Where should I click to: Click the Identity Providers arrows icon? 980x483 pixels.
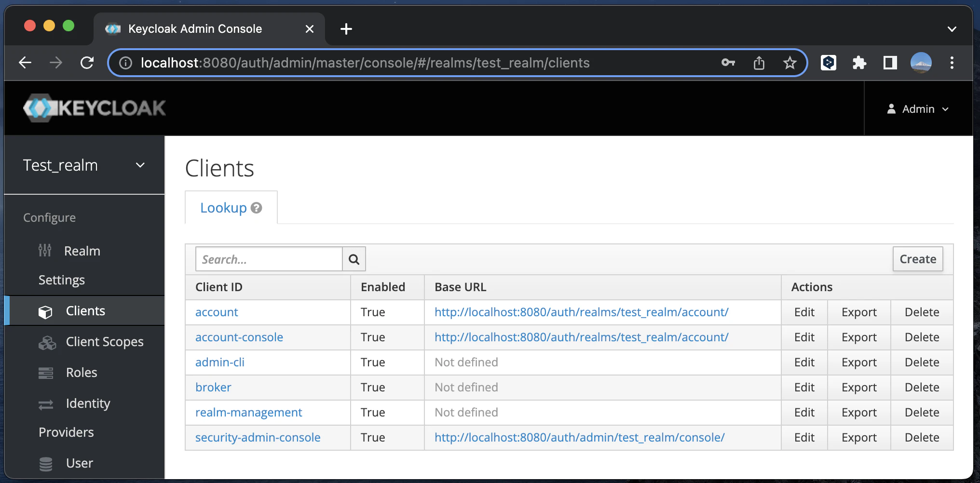click(46, 405)
